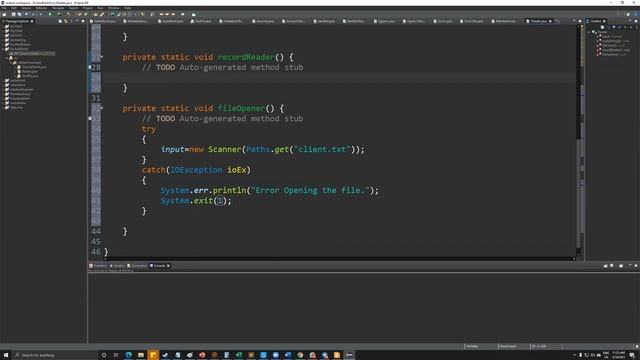
Task: Click the recordReader method name in code
Action: tap(246, 57)
